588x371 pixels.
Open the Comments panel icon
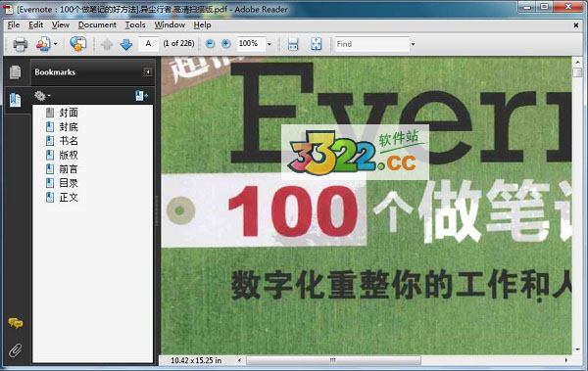pos(16,323)
